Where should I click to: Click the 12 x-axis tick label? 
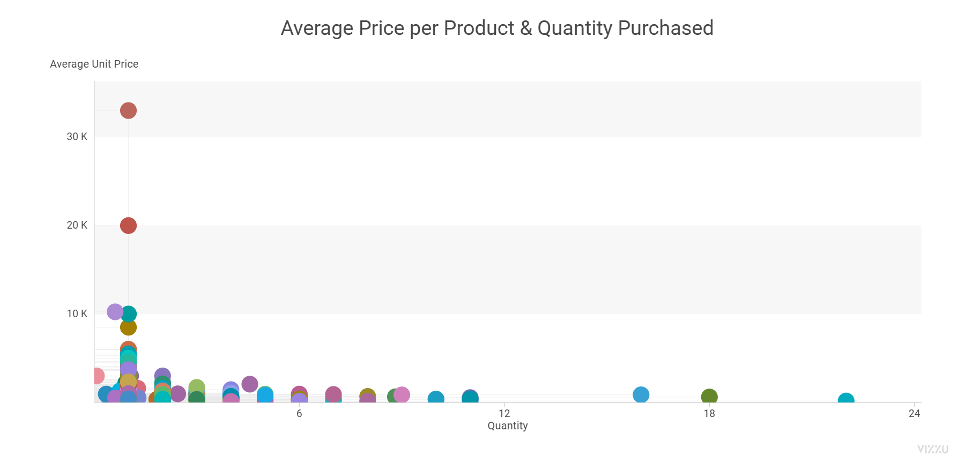tap(504, 413)
